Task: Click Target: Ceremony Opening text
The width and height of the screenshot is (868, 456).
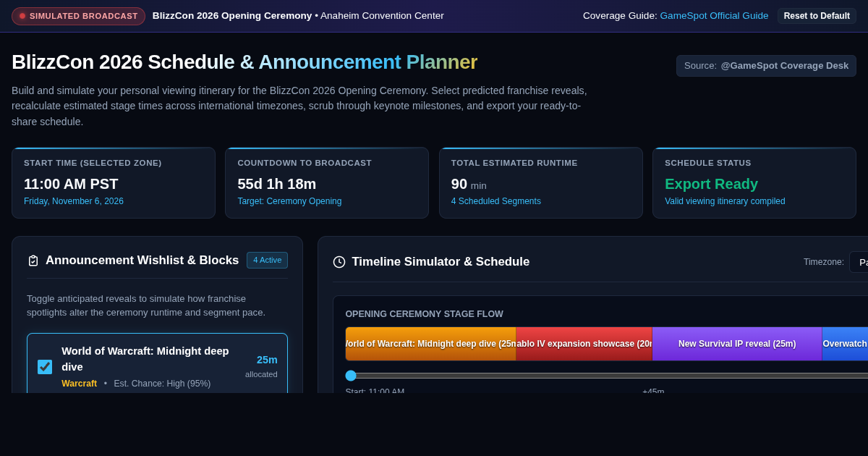Action: 289,201
